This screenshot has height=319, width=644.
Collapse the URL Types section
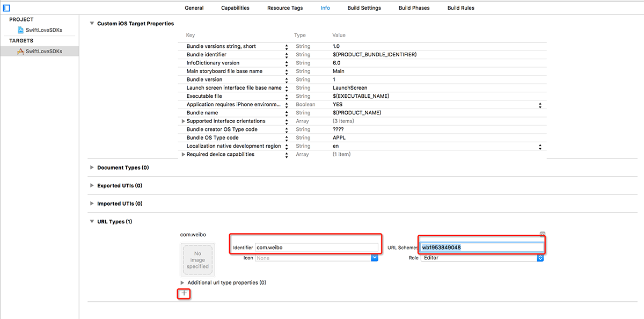[92, 221]
